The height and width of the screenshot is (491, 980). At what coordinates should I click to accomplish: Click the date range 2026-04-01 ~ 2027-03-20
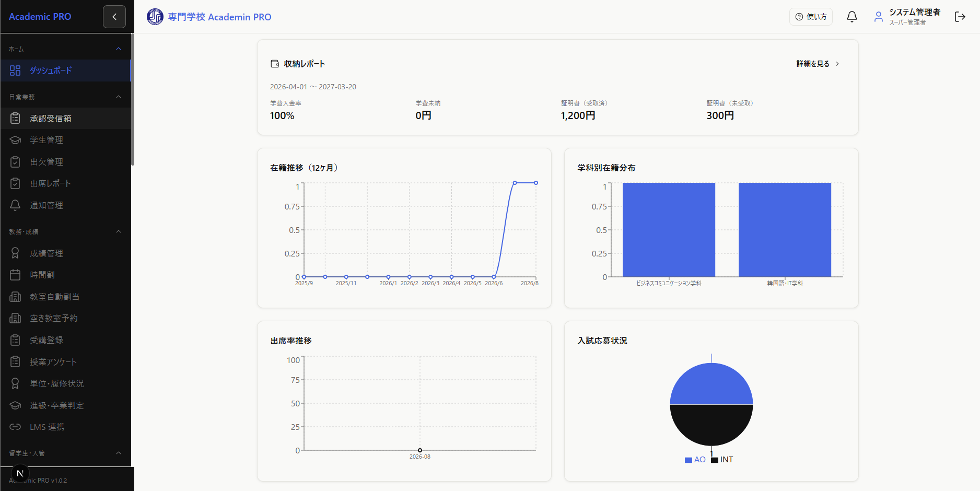(313, 87)
